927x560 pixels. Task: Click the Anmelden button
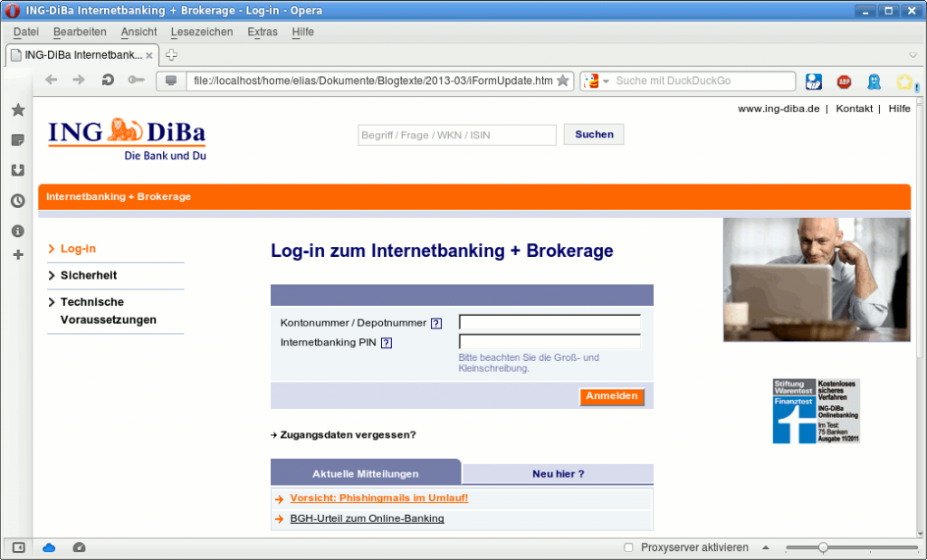click(x=612, y=396)
